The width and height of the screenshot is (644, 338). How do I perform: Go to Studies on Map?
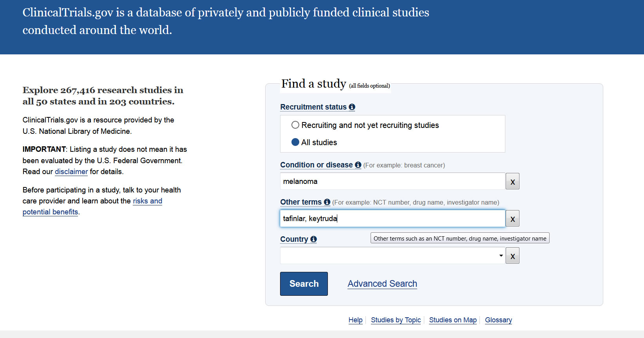(x=453, y=320)
